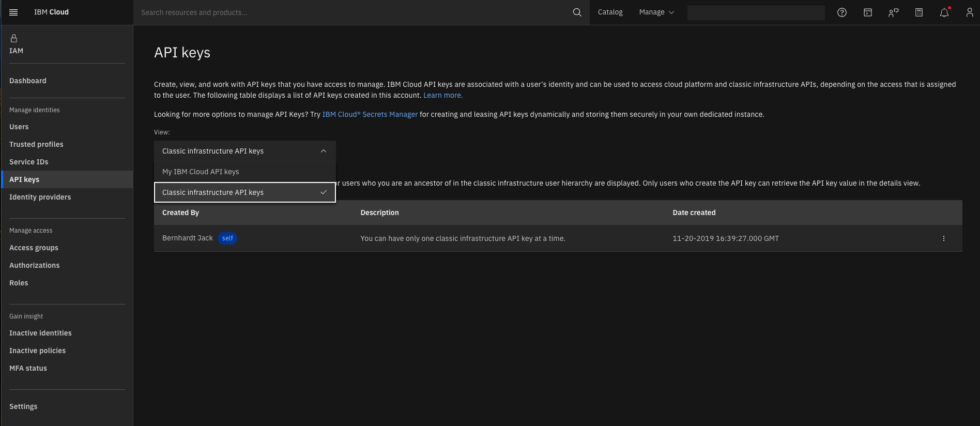Open Users in the sidebar
Screen dimensions: 980x426
(19, 127)
